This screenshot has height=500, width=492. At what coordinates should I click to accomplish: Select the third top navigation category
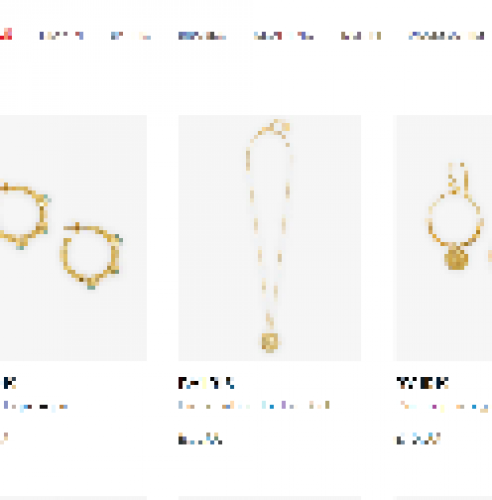(131, 36)
